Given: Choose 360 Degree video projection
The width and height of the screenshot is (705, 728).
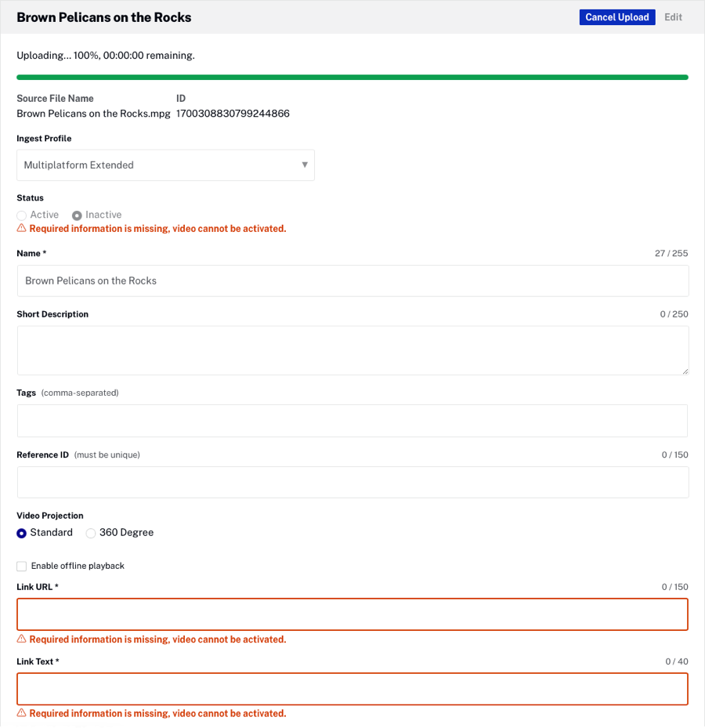Looking at the screenshot, I should tap(91, 534).
